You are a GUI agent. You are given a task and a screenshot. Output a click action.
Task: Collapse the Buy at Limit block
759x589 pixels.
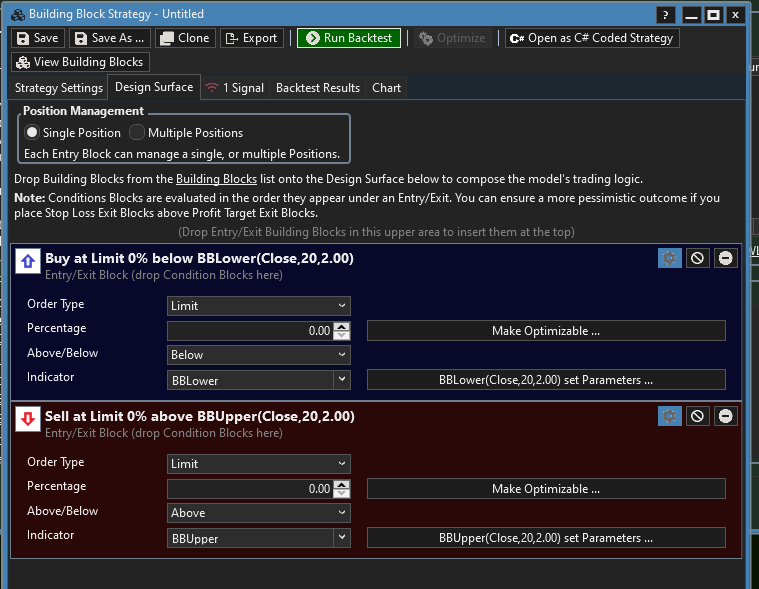[x=725, y=258]
